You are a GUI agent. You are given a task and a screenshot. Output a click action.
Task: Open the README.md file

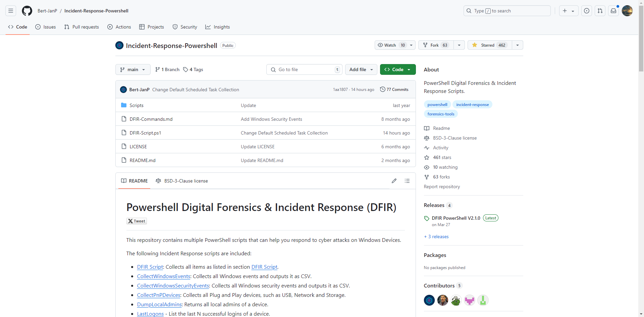click(143, 160)
